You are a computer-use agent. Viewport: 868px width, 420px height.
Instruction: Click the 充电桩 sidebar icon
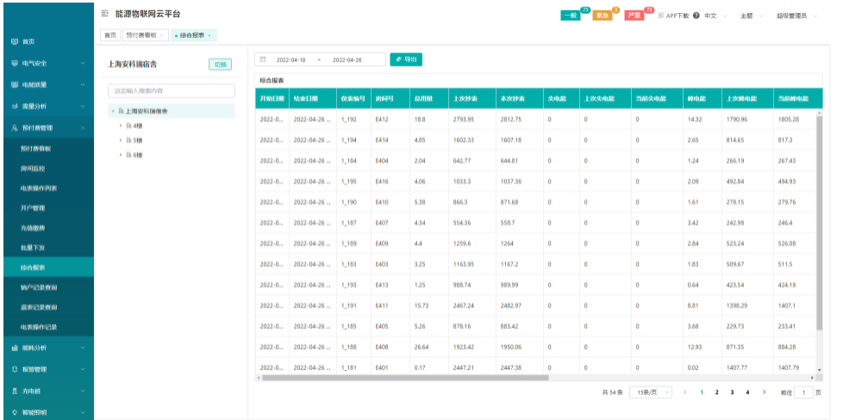(15, 392)
